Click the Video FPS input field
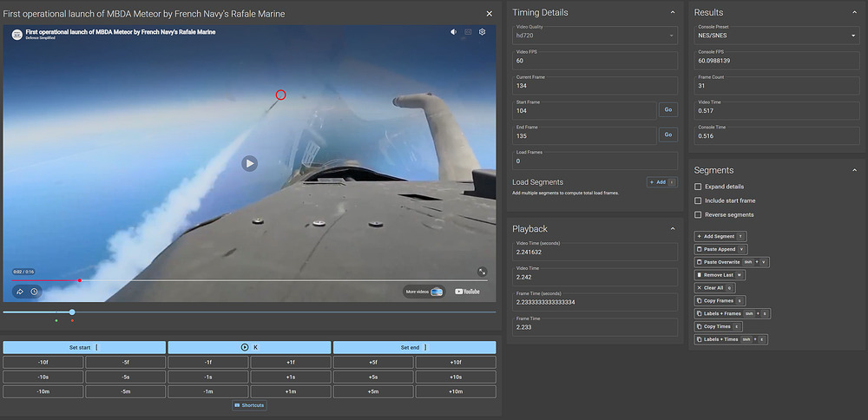 click(x=595, y=61)
